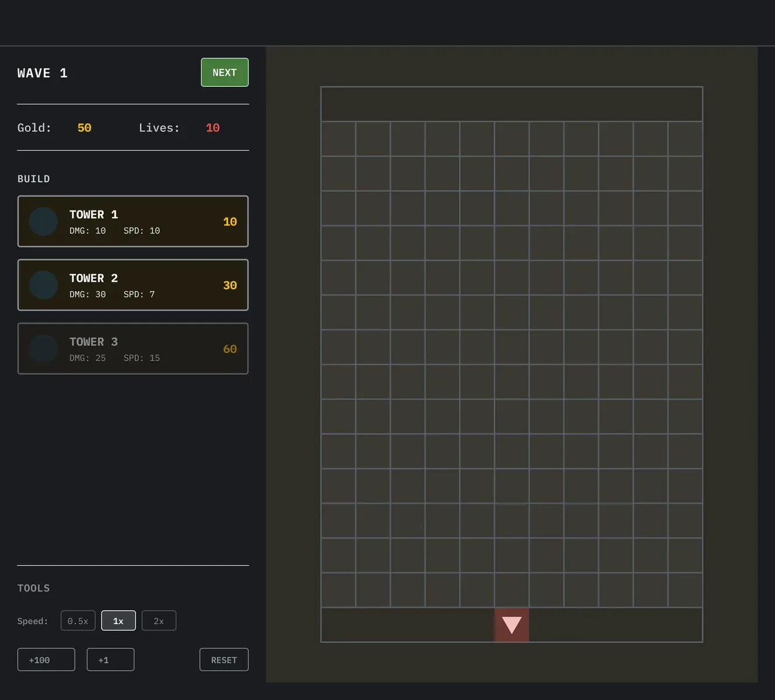This screenshot has height=700, width=775.
Task: Select the Tower 2 build card
Action: point(133,285)
